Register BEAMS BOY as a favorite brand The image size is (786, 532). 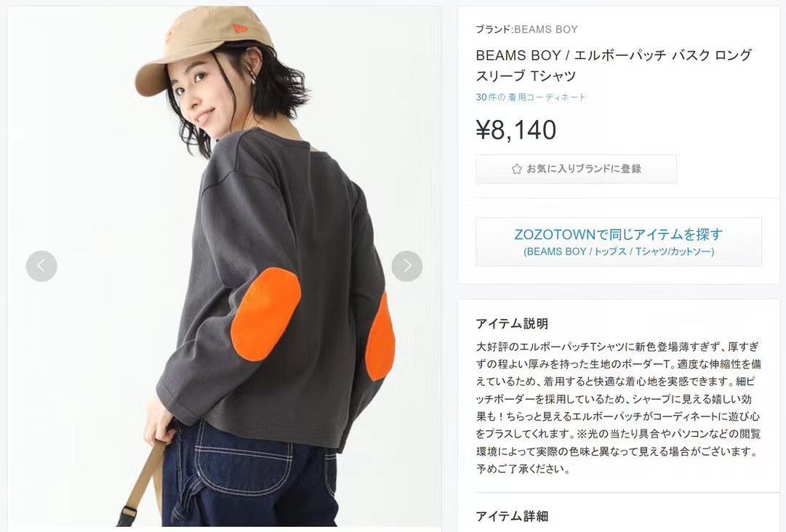[x=576, y=169]
